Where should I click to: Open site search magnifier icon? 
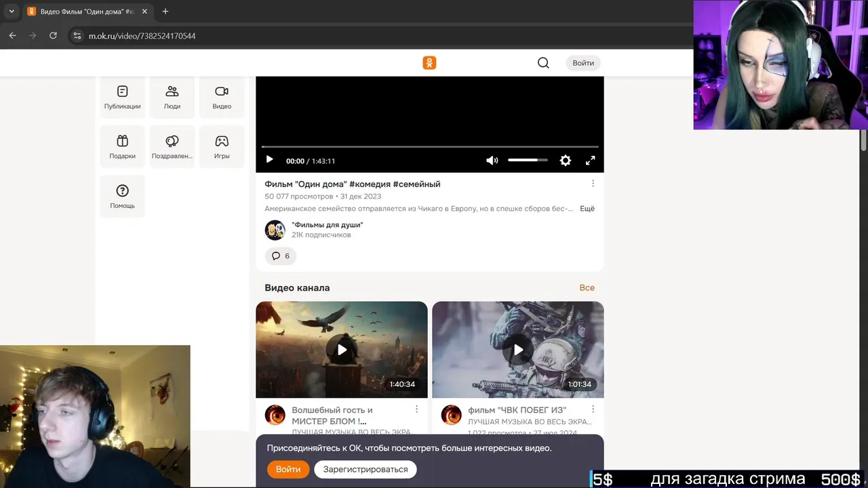coord(543,63)
